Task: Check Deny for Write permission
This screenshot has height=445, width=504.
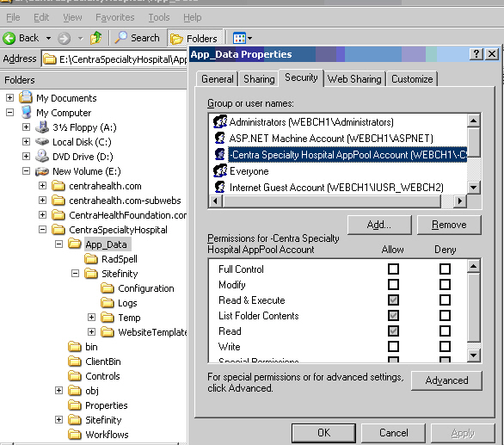Action: point(445,347)
